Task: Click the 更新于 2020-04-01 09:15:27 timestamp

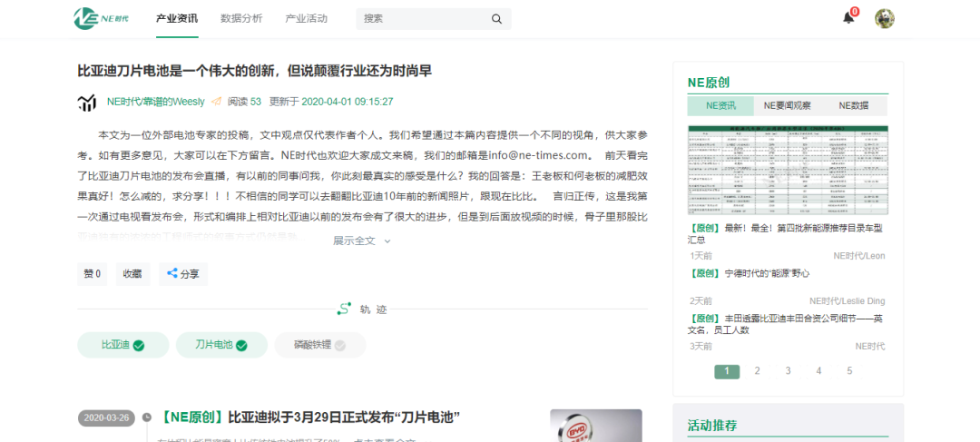Action: [331, 102]
